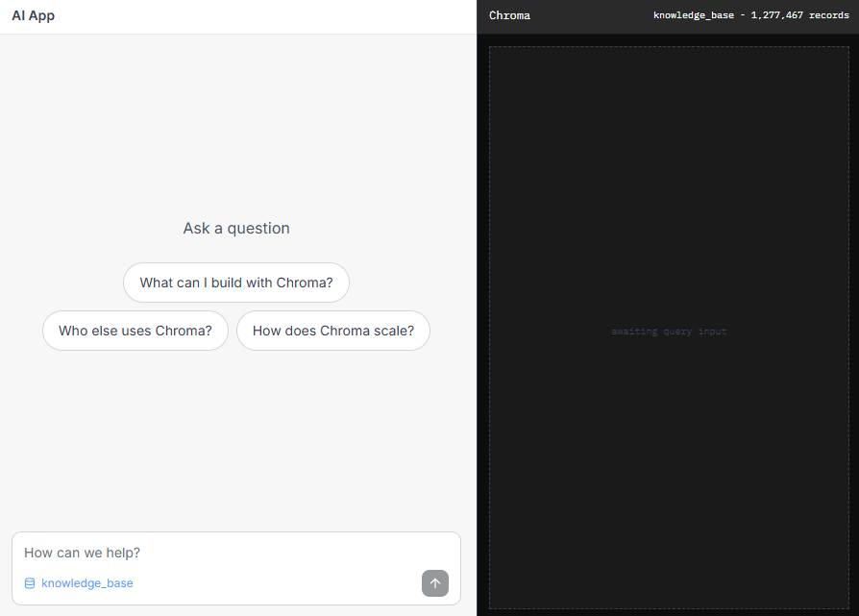Click the 'Chroma' panel heading
The width and height of the screenshot is (859, 616).
coord(509,16)
